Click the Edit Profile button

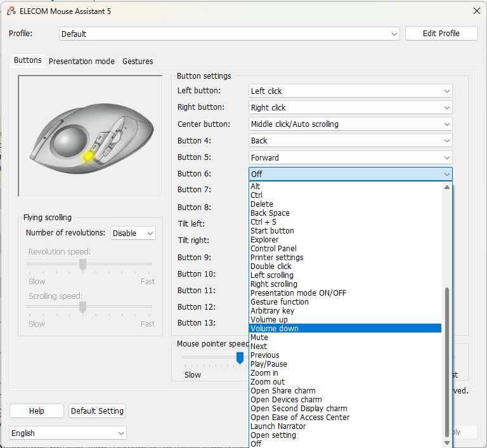point(441,33)
